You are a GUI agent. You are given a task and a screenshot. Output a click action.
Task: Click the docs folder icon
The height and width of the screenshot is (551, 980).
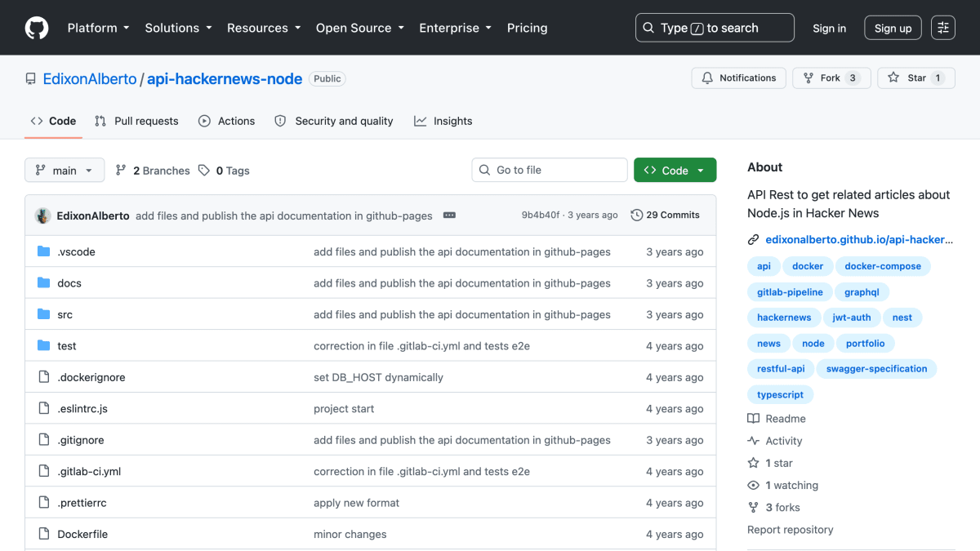click(44, 283)
